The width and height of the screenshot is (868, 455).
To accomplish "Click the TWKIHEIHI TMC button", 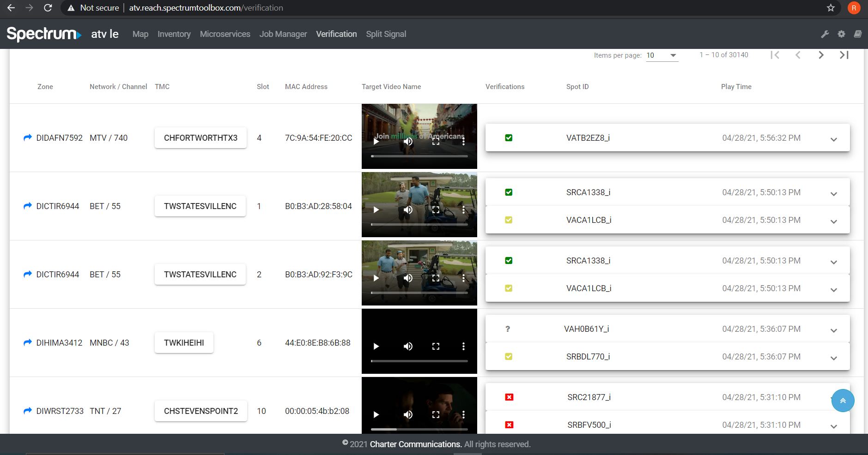I will point(184,342).
